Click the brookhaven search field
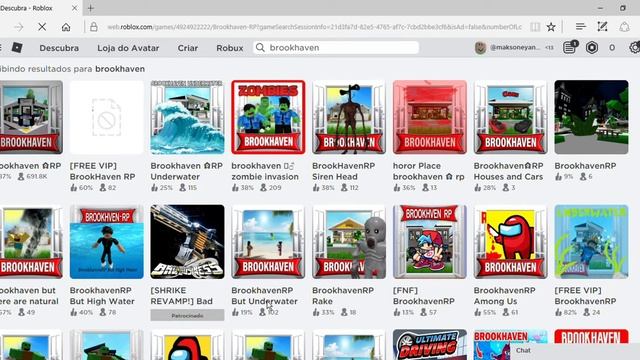 (336, 47)
